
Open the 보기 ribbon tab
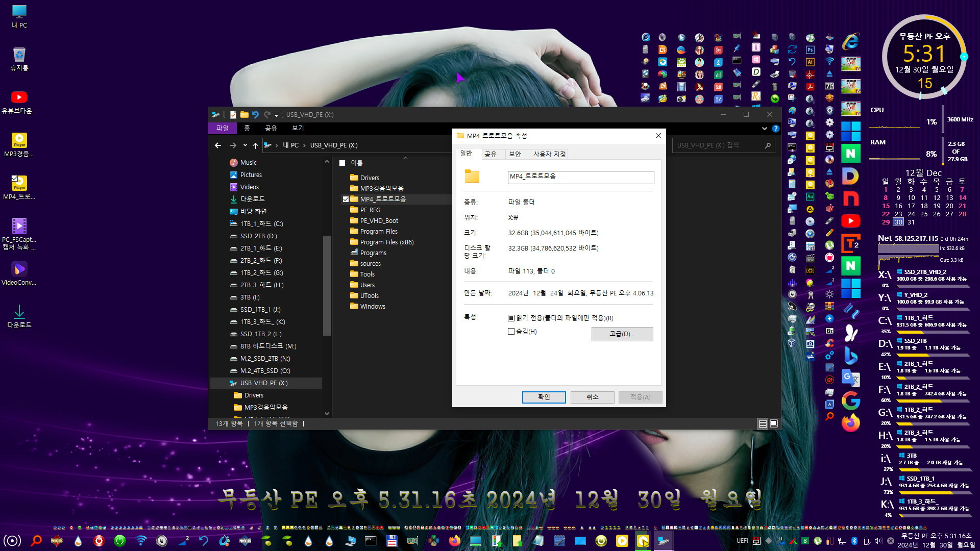298,128
